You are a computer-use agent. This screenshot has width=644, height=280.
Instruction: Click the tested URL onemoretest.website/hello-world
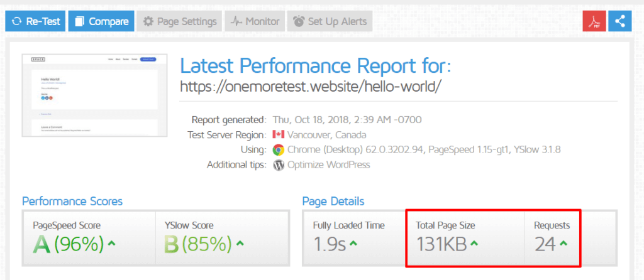tap(311, 85)
